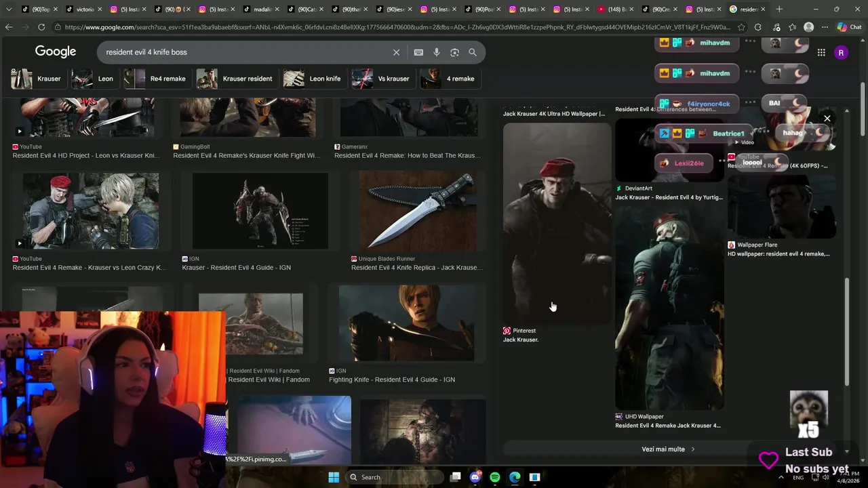Open 'Resident Evil 4 Knife Replica' link
The image size is (868, 488).
(x=417, y=268)
